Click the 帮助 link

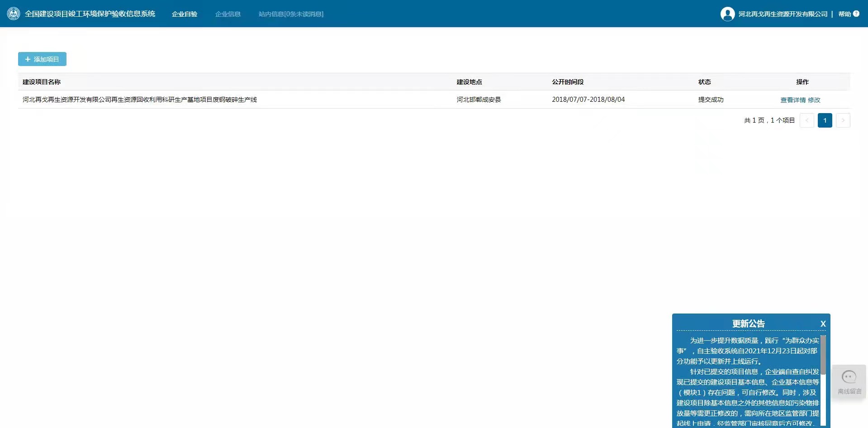844,14
